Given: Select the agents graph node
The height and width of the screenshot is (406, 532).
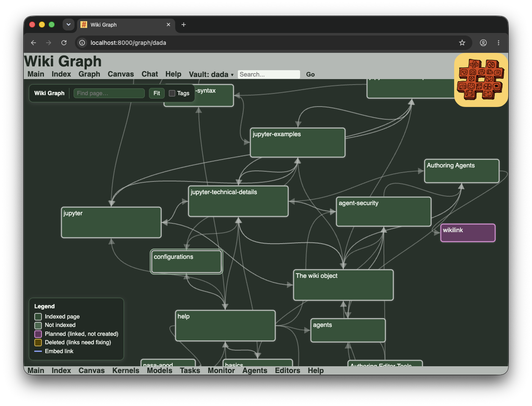Looking at the screenshot, I should (x=348, y=330).
